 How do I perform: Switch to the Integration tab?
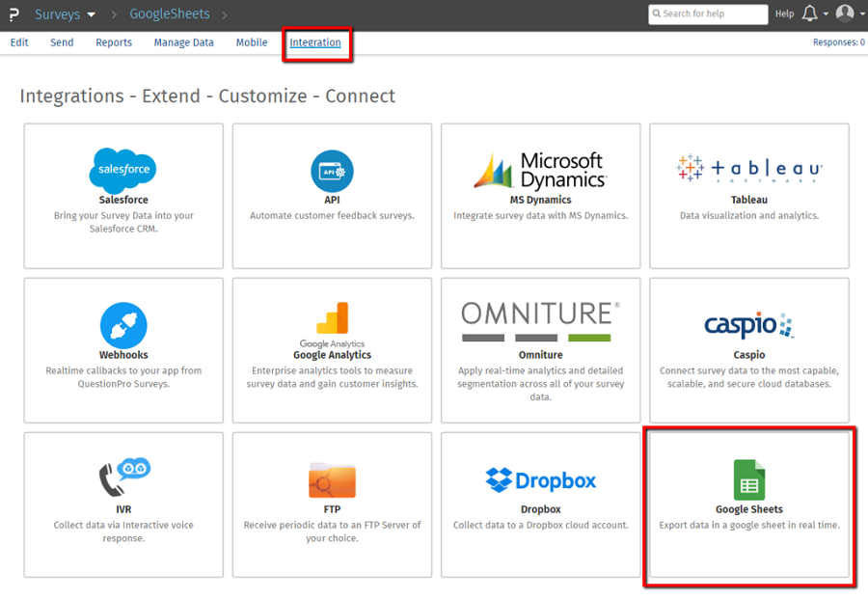[315, 42]
